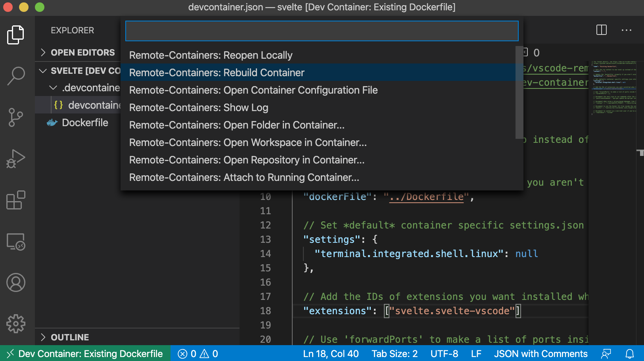Open the editor More Actions ellipsis menu

tap(627, 30)
